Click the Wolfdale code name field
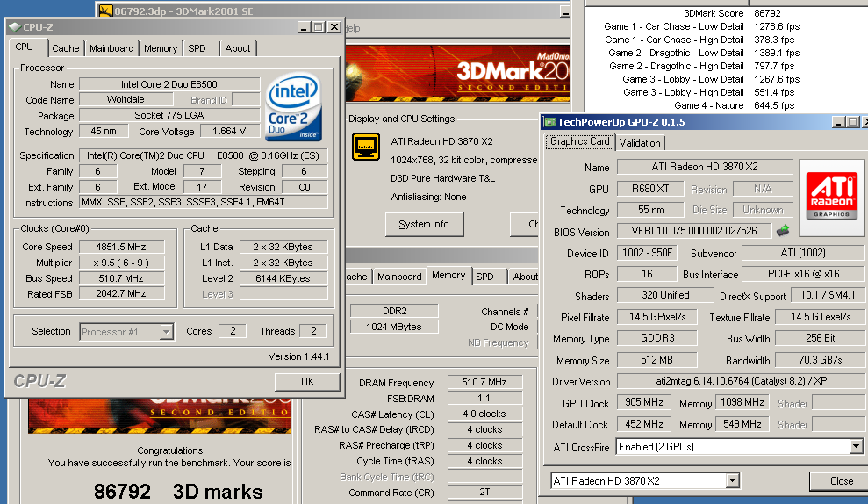Image resolution: width=868 pixels, height=504 pixels. point(126,100)
